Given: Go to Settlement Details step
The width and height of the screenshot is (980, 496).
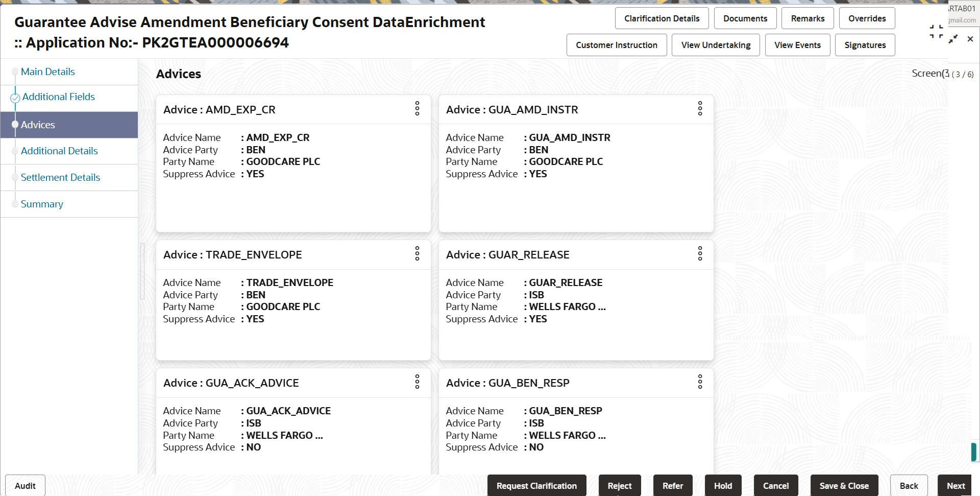Looking at the screenshot, I should tap(60, 177).
